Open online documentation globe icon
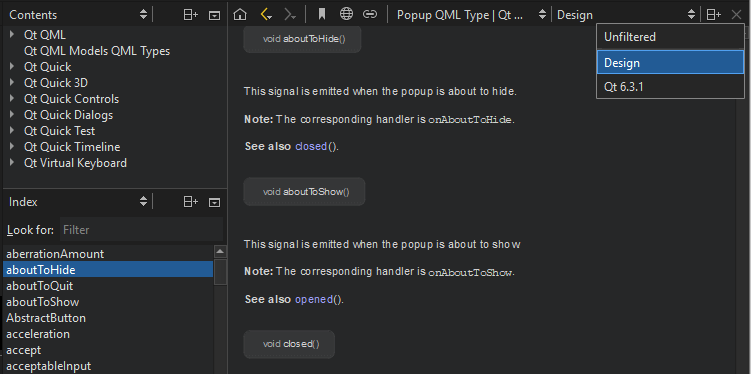Viewport: 751px width, 374px height. [x=346, y=14]
